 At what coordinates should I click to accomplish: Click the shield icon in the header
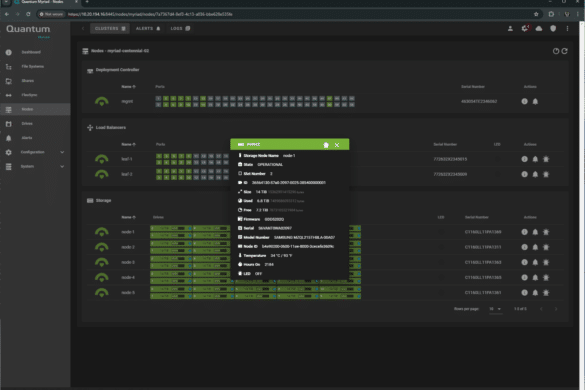tap(553, 29)
